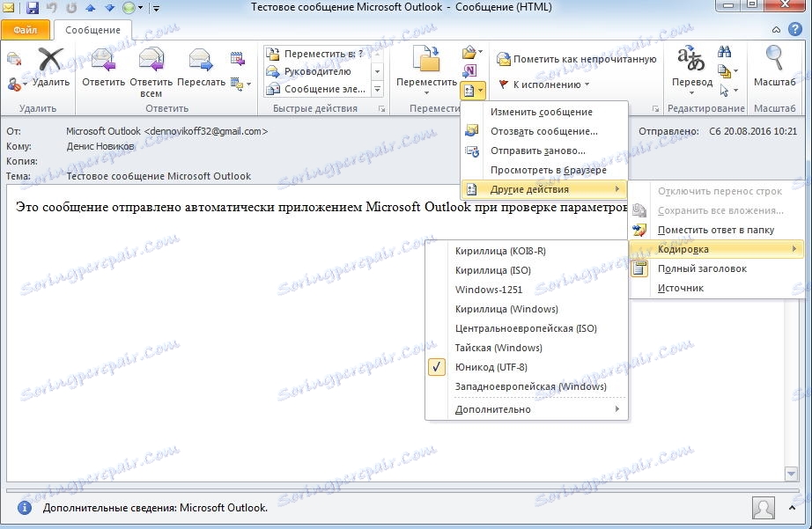This screenshot has width=812, height=529.
Task: Choose 'Центральноевропейская (ISO)' encoding
Action: 527,328
